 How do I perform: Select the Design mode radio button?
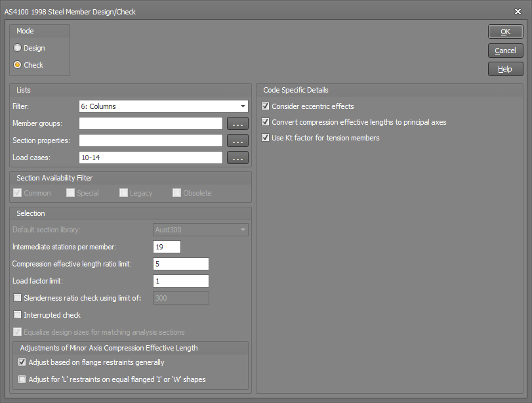(x=17, y=48)
